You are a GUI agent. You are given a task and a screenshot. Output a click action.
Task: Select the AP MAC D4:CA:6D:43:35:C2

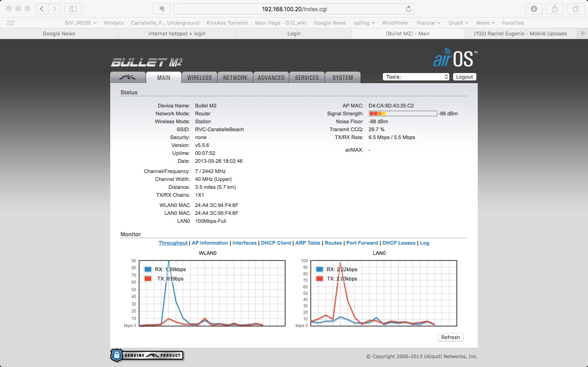(x=391, y=106)
